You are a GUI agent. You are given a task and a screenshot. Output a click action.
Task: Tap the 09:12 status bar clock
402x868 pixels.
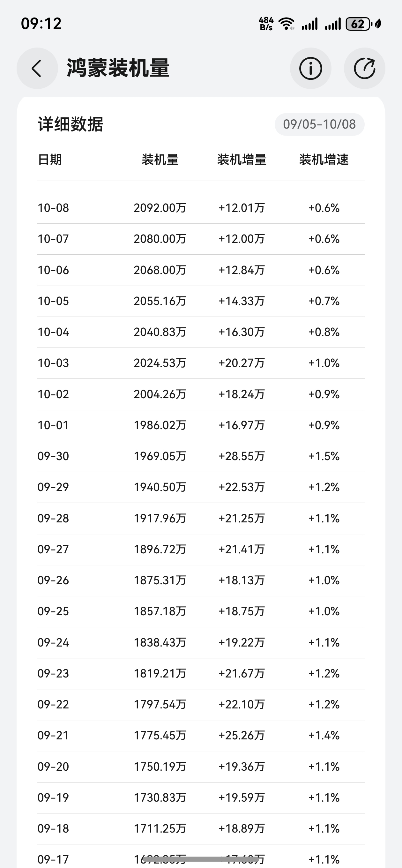pyautogui.click(x=41, y=24)
